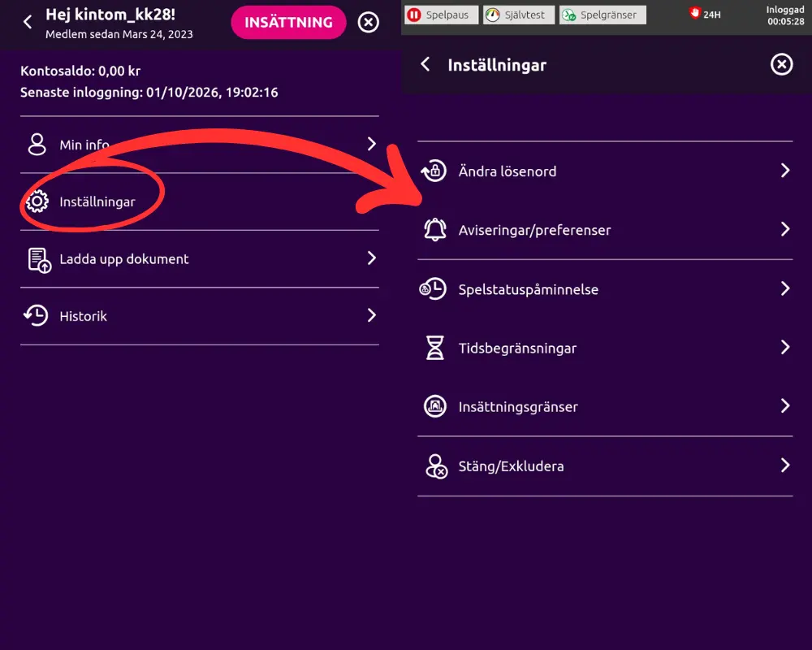This screenshot has width=812, height=650.
Task: Click the Spelgränser button
Action: (x=603, y=15)
